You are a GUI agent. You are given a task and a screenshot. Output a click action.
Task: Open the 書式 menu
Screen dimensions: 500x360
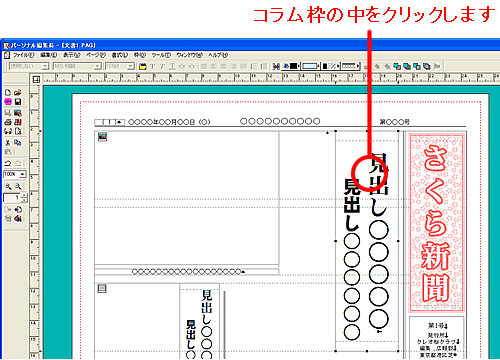120,55
